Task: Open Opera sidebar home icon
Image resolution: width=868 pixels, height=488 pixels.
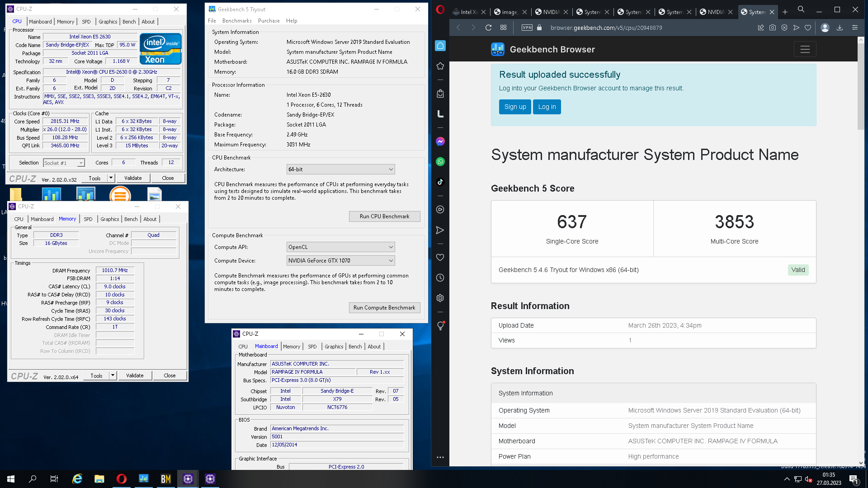Action: click(x=440, y=46)
